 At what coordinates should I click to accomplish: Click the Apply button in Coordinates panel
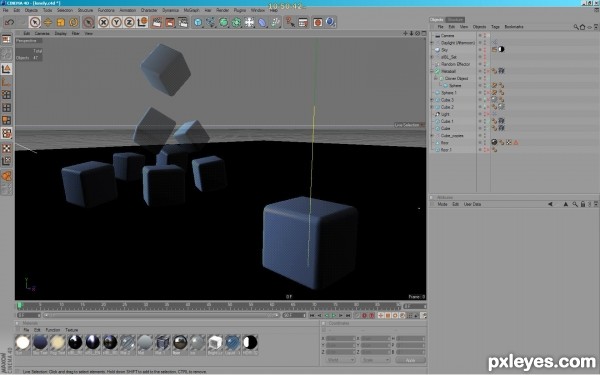pos(410,360)
